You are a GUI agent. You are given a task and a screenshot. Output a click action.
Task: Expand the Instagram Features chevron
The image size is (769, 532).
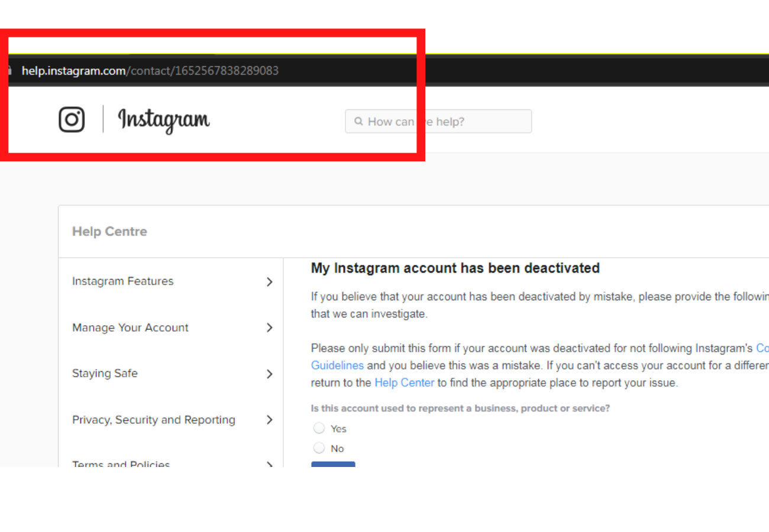coord(270,282)
